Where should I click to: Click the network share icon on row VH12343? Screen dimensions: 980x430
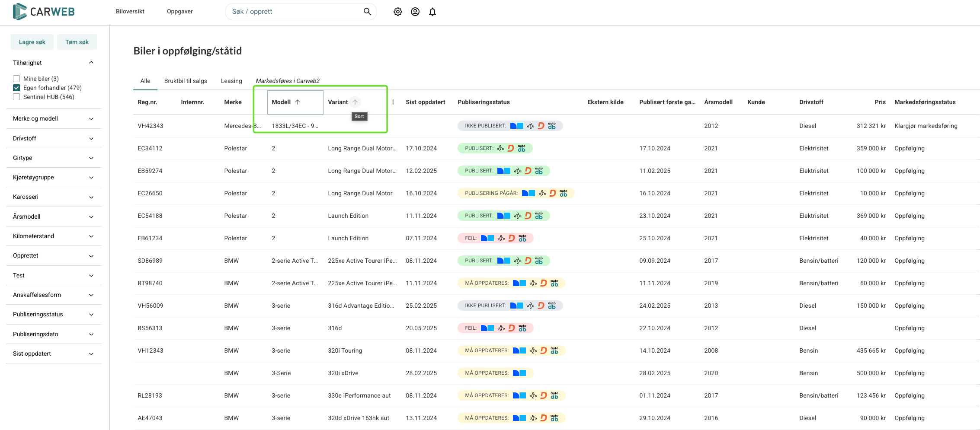(x=533, y=350)
